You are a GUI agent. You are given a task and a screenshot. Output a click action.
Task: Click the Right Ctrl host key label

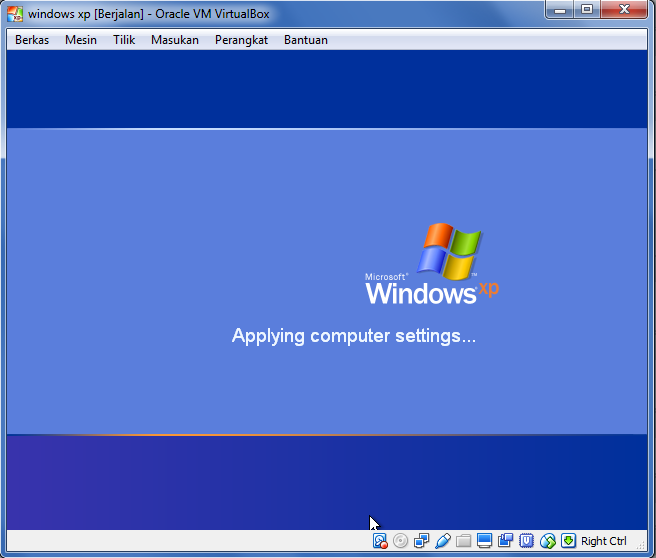[x=604, y=541]
